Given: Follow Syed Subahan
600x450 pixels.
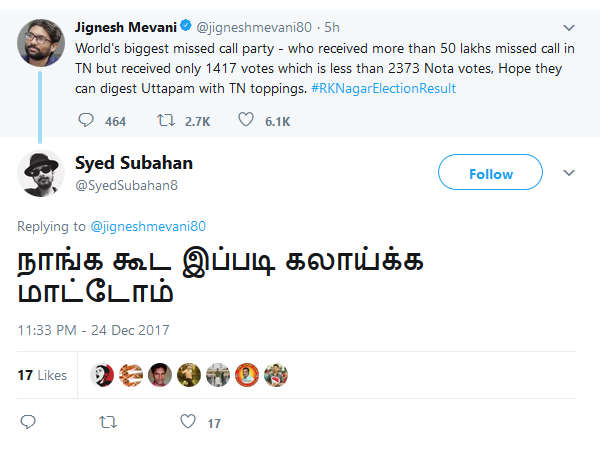Looking at the screenshot, I should click(x=490, y=174).
